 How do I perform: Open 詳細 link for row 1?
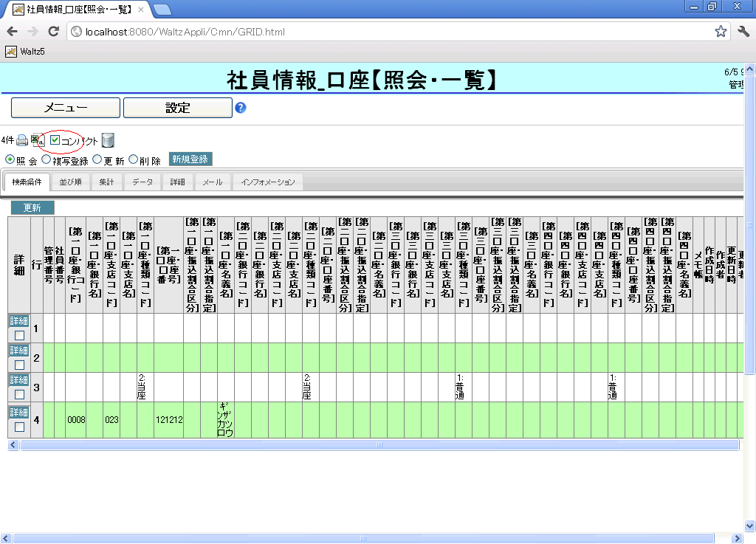pyautogui.click(x=19, y=321)
